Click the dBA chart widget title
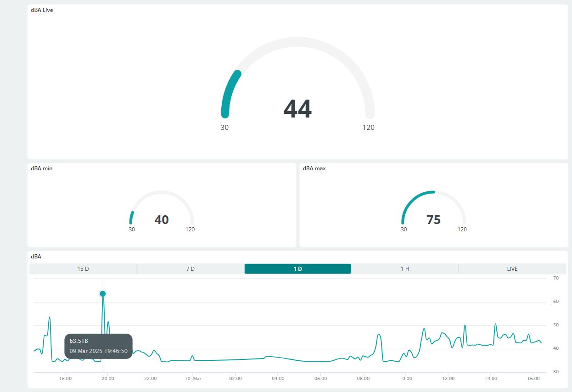Image resolution: width=572 pixels, height=392 pixels. 36,257
